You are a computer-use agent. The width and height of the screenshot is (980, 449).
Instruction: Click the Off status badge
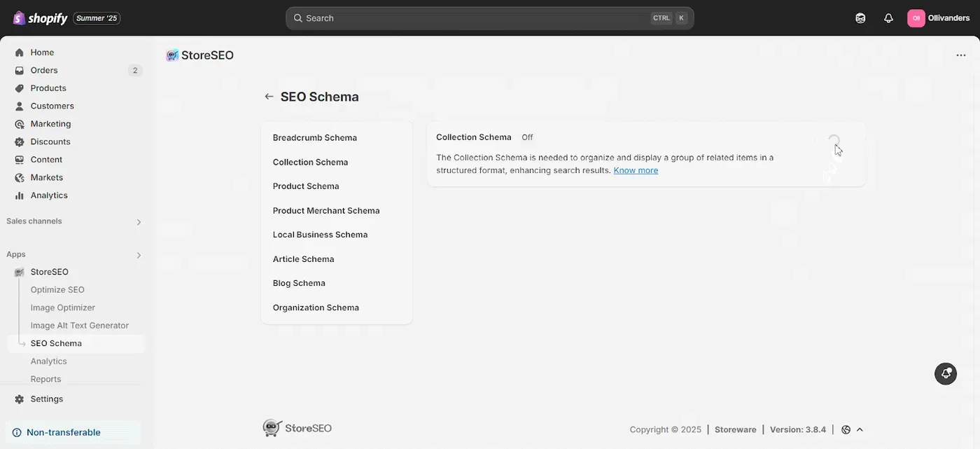click(x=527, y=137)
